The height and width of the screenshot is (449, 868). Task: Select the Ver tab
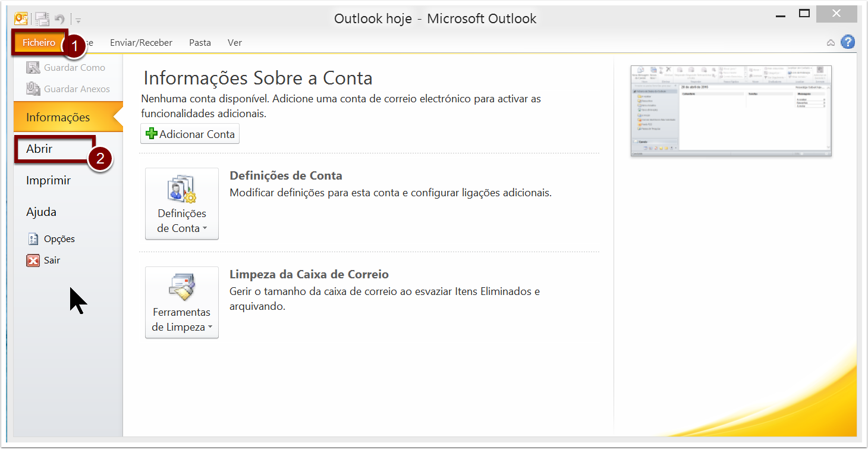[234, 43]
